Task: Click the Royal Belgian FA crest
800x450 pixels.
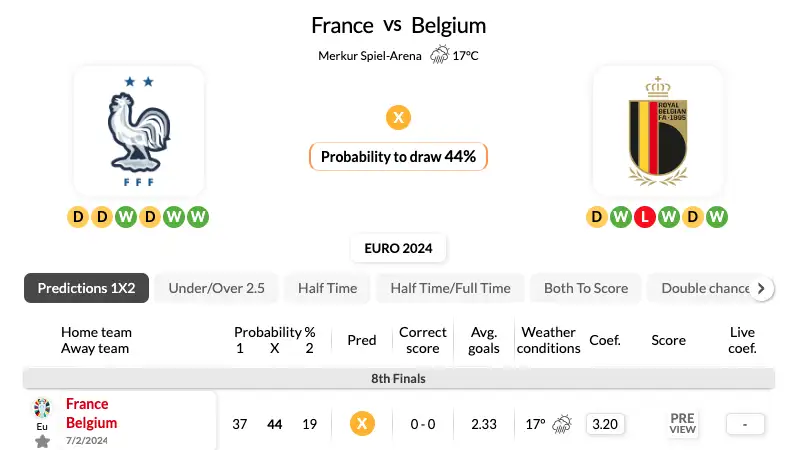Action: [658, 131]
